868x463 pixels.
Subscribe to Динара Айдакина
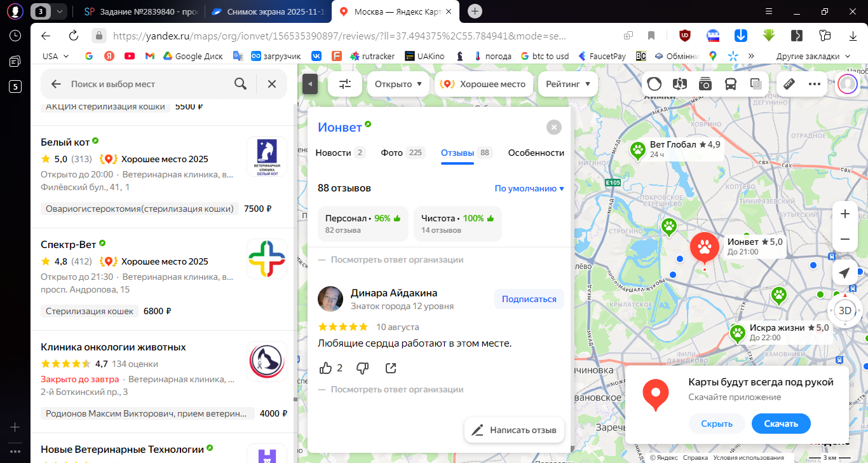[529, 299]
